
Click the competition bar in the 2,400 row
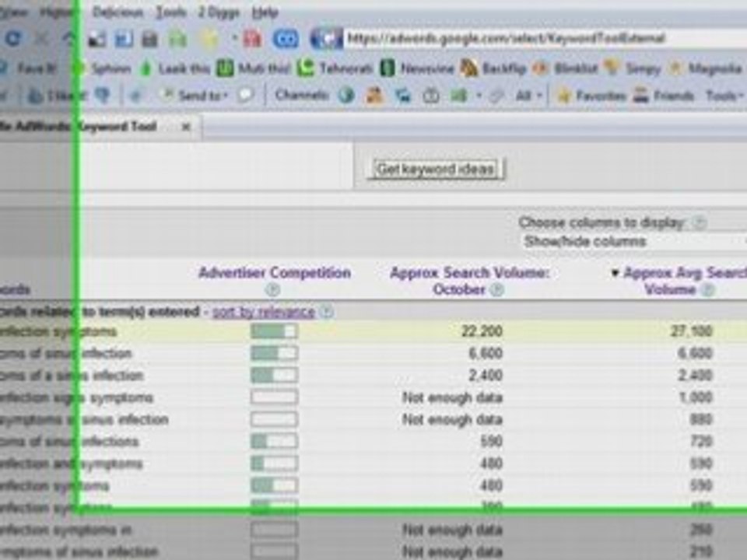[274, 375]
